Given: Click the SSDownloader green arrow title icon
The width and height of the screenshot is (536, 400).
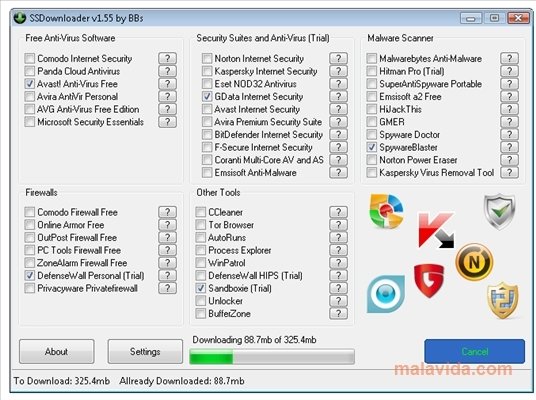Looking at the screenshot, I should (x=20, y=18).
